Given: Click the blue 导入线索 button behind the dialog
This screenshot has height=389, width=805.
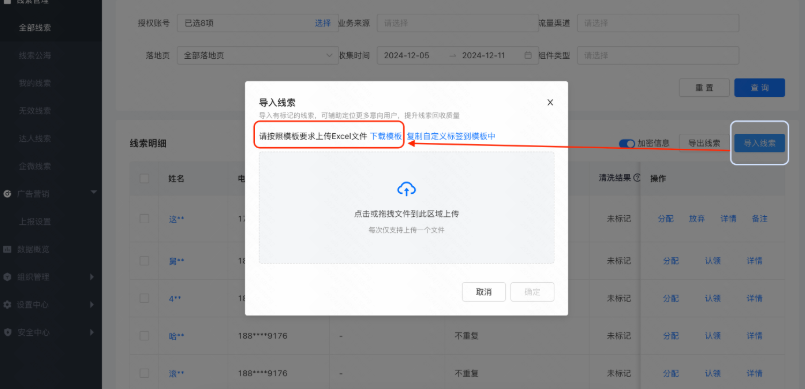Looking at the screenshot, I should pyautogui.click(x=759, y=143).
